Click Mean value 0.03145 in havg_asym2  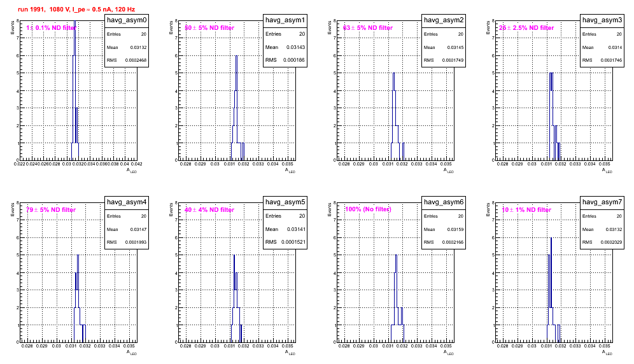tap(455, 47)
